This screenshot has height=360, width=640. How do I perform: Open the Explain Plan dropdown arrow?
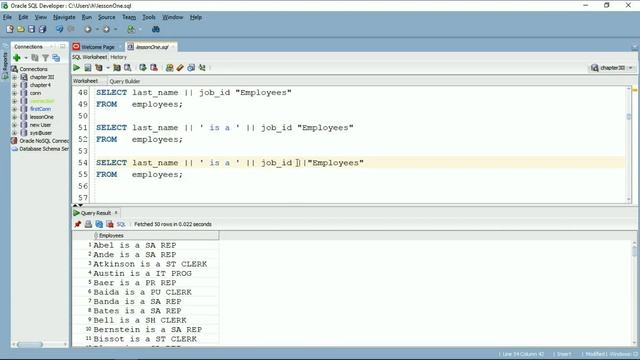tap(108, 68)
